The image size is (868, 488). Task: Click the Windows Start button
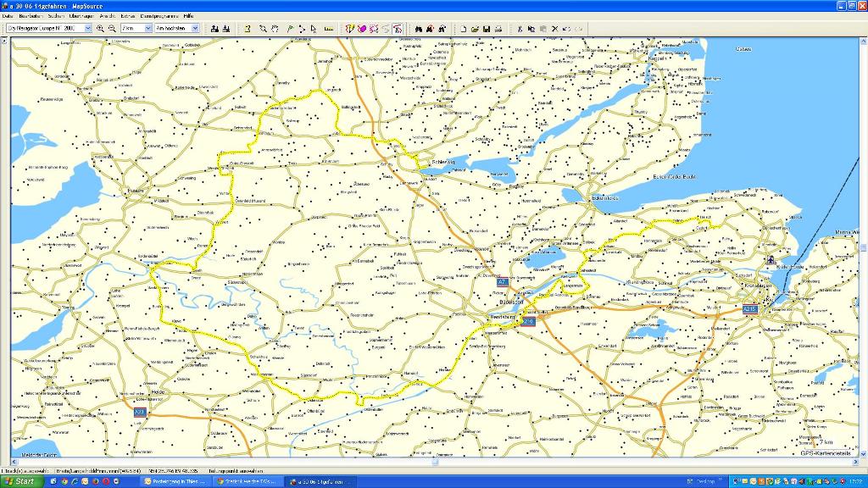(x=19, y=481)
